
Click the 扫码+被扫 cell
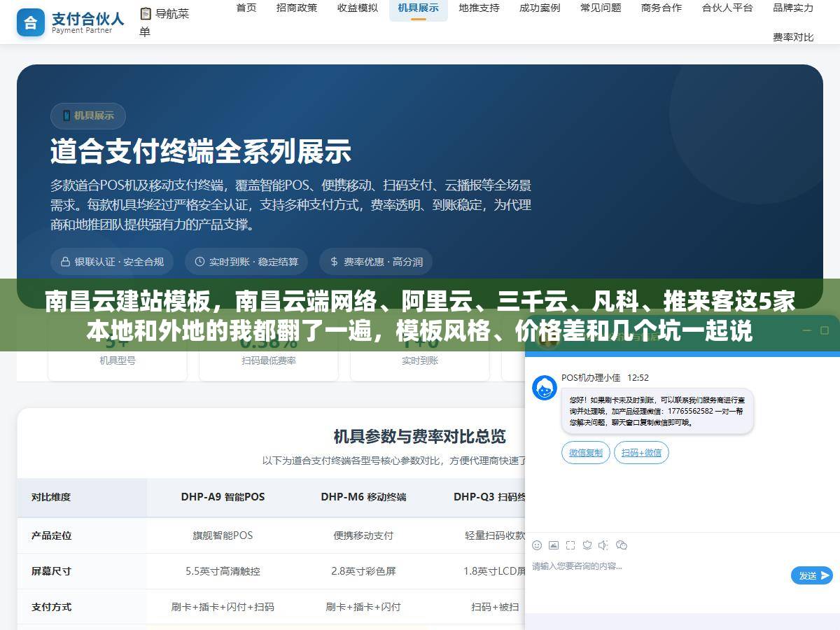pyautogui.click(x=495, y=607)
